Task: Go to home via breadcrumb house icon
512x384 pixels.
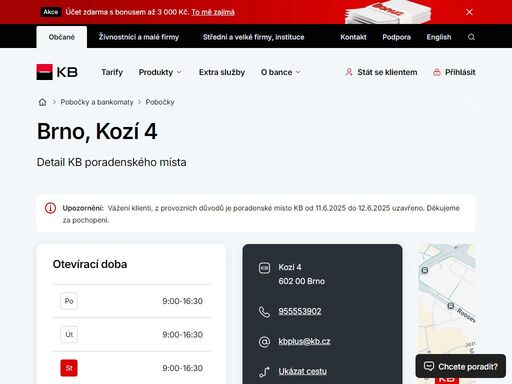Action: pos(42,102)
